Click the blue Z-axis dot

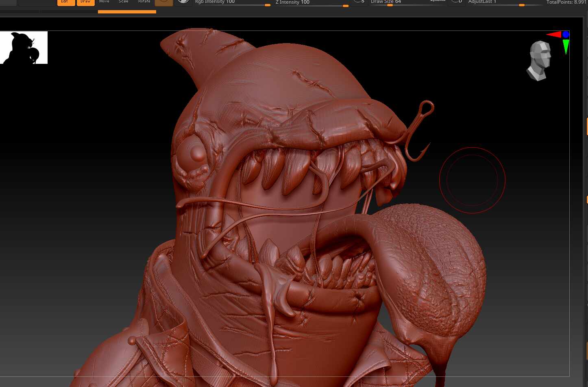566,35
